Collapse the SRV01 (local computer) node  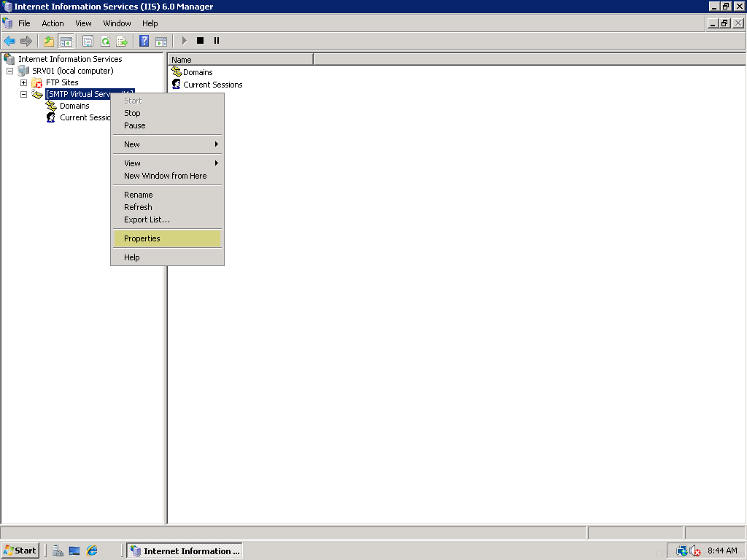pos(10,71)
